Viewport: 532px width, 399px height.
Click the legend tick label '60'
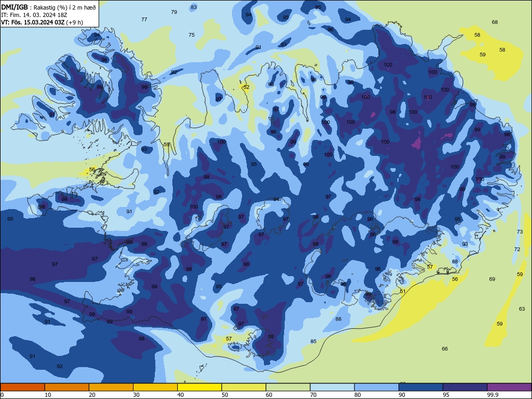[269, 395]
